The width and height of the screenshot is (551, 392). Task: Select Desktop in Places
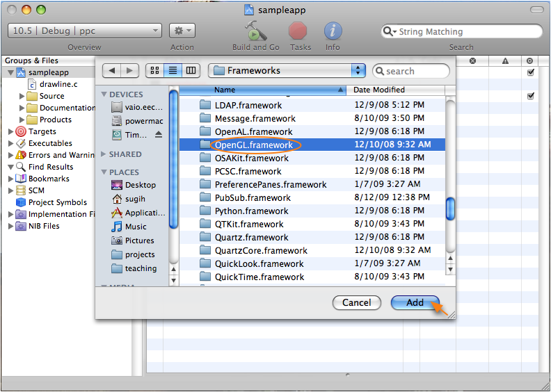134,185
